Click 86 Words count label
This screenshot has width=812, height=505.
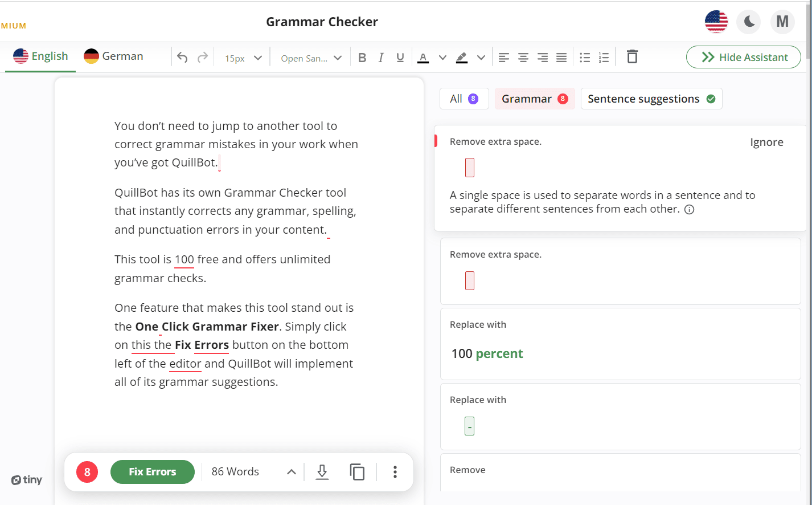click(x=235, y=472)
